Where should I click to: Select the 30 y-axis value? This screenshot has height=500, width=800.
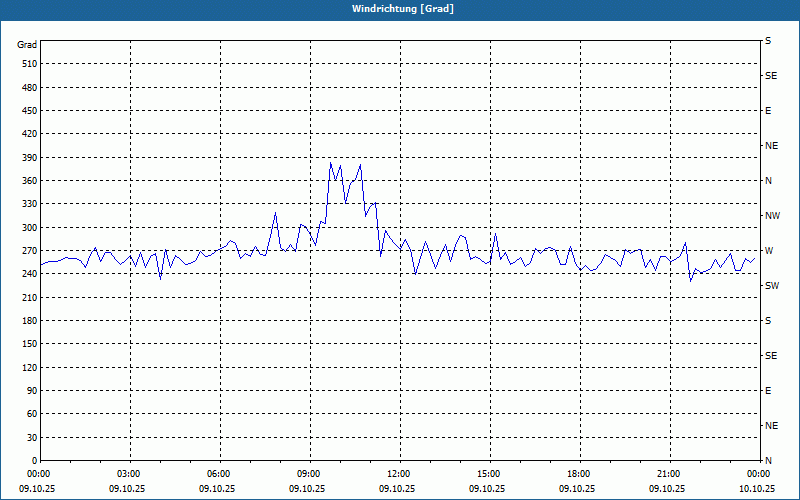tap(32, 437)
